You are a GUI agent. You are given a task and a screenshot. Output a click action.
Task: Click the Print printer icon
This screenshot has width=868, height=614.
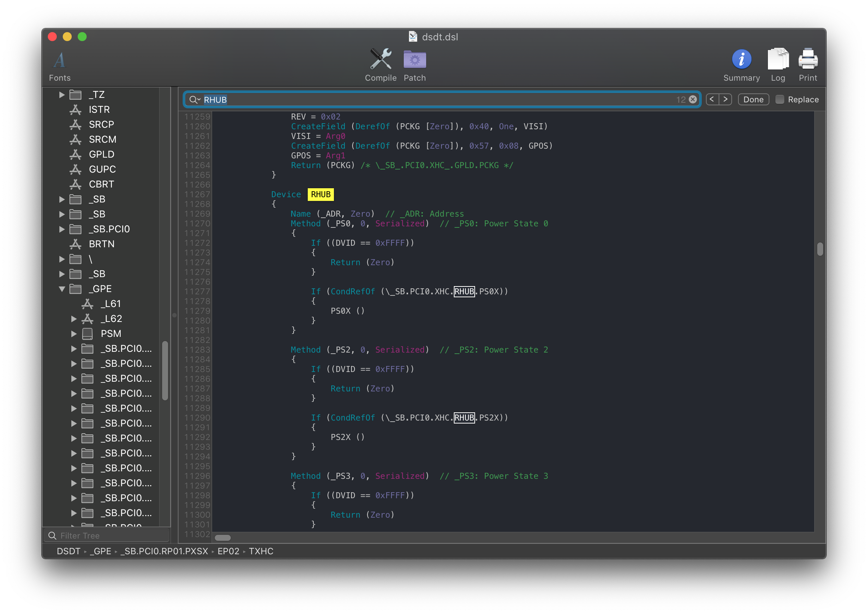click(807, 59)
